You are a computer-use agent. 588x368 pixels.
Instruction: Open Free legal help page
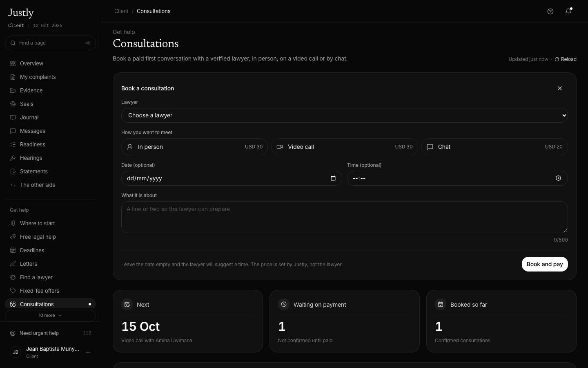[x=50, y=237]
